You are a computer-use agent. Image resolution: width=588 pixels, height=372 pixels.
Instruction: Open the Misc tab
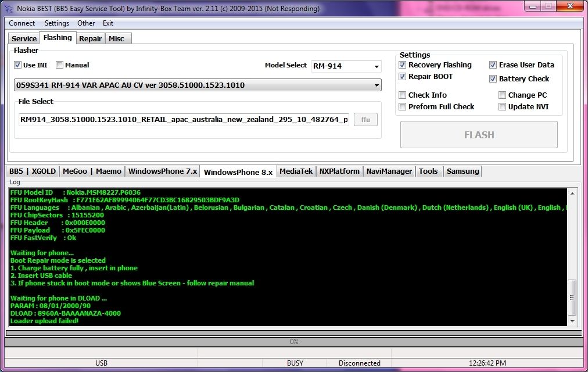(117, 38)
